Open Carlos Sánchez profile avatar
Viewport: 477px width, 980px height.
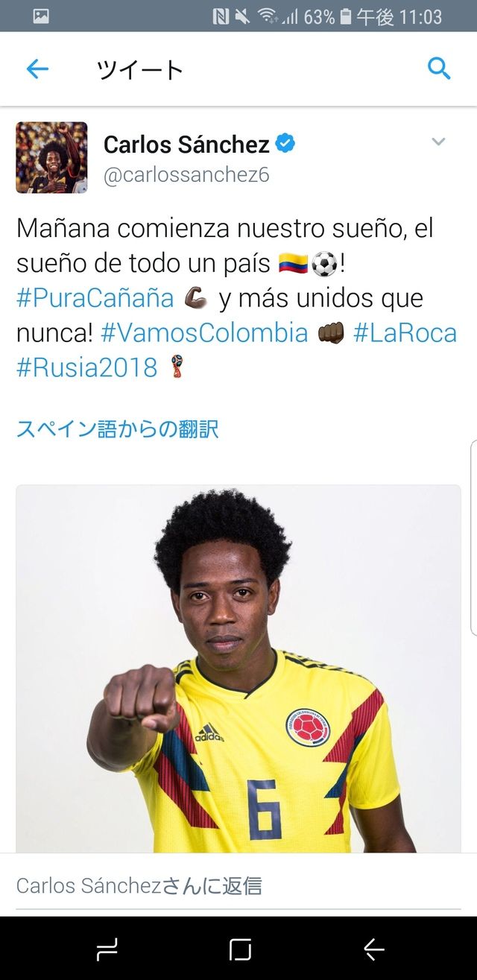(x=51, y=158)
